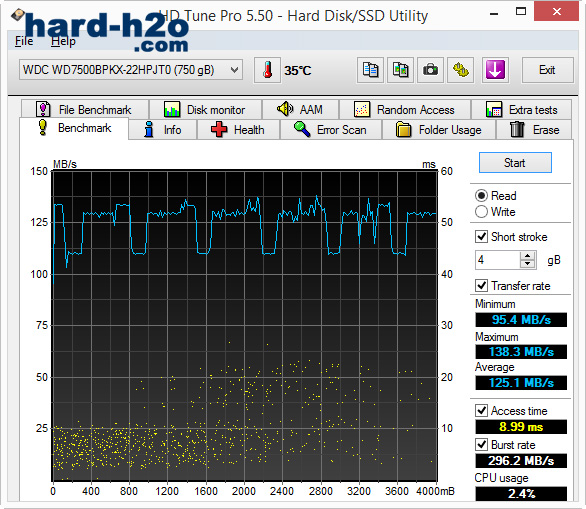The width and height of the screenshot is (586, 509).
Task: Maximize the HD Tune Pro window
Action: pos(521,11)
